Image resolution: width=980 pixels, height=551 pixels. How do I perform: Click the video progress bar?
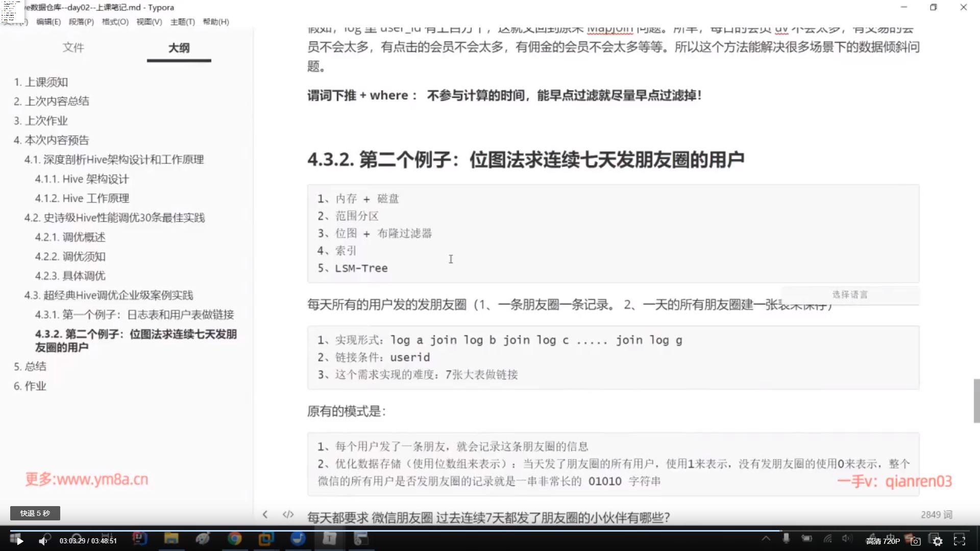pyautogui.click(x=490, y=531)
